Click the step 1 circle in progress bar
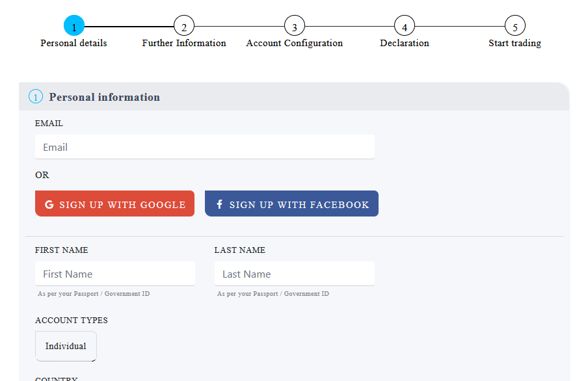This screenshot has height=381, width=588. click(x=73, y=27)
